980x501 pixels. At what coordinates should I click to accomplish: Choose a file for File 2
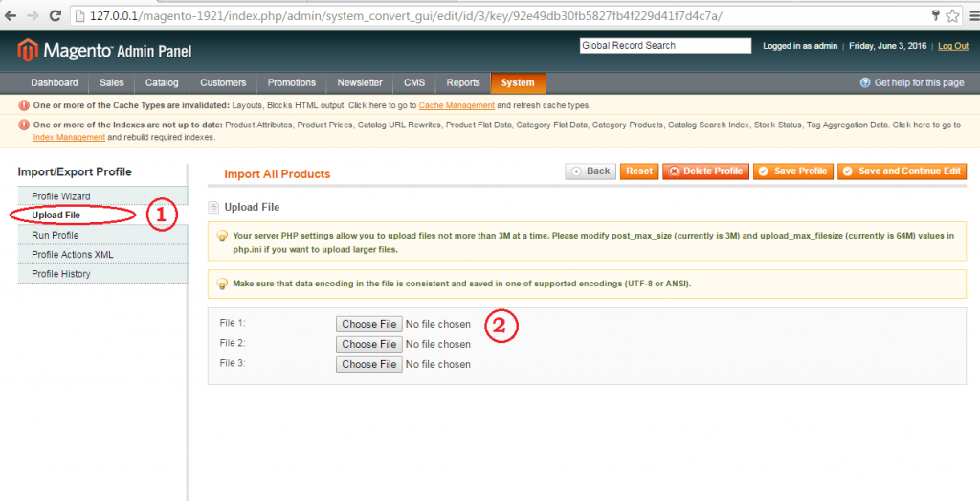coord(368,344)
